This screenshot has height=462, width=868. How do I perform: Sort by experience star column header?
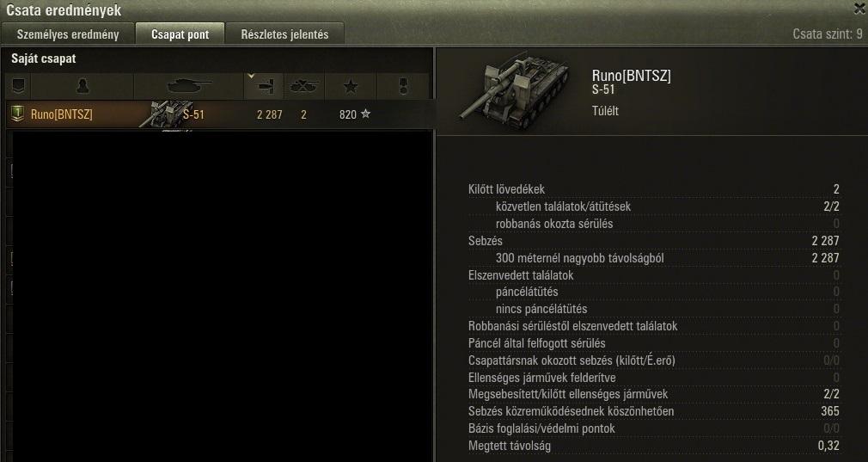[x=351, y=86]
